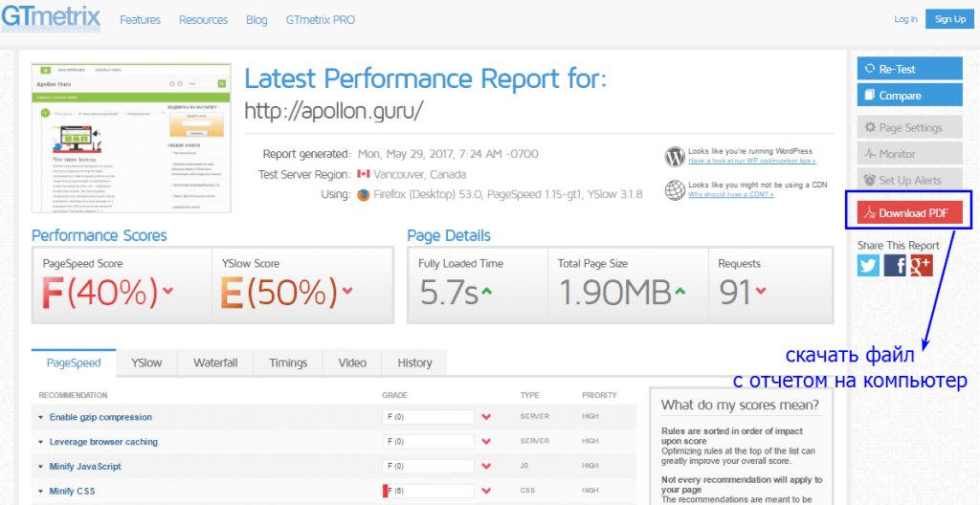
Task: Click grade bar for Enable gzip compression
Action: [x=428, y=417]
